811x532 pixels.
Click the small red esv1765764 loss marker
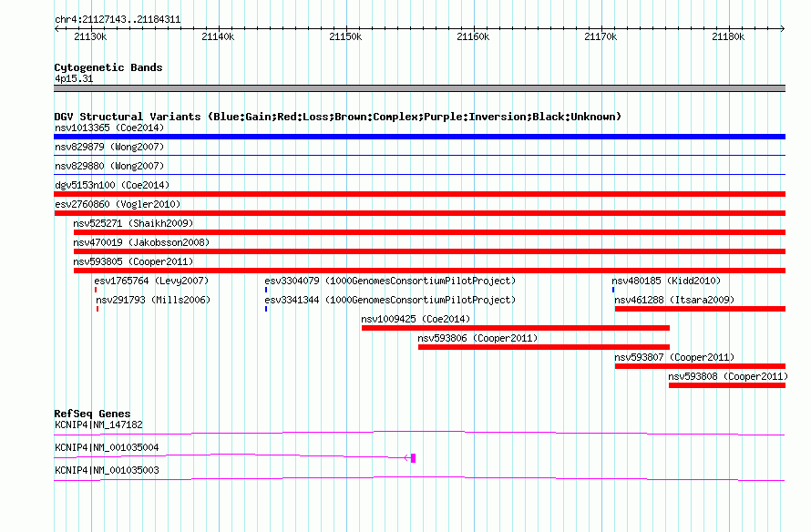(x=96, y=290)
